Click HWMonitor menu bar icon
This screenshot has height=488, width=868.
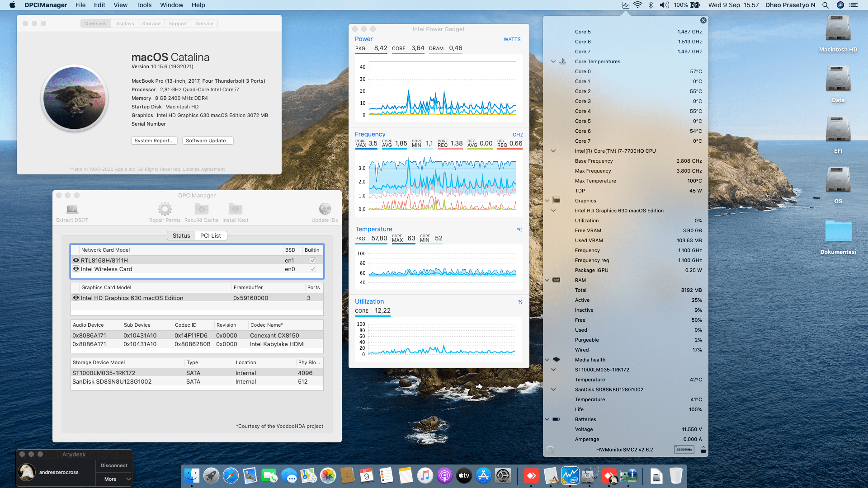tap(626, 5)
